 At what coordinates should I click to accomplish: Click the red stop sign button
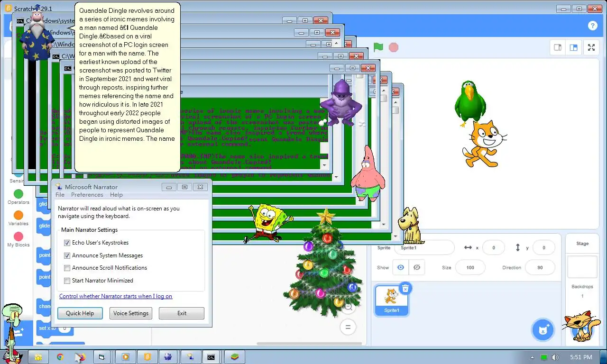click(393, 47)
